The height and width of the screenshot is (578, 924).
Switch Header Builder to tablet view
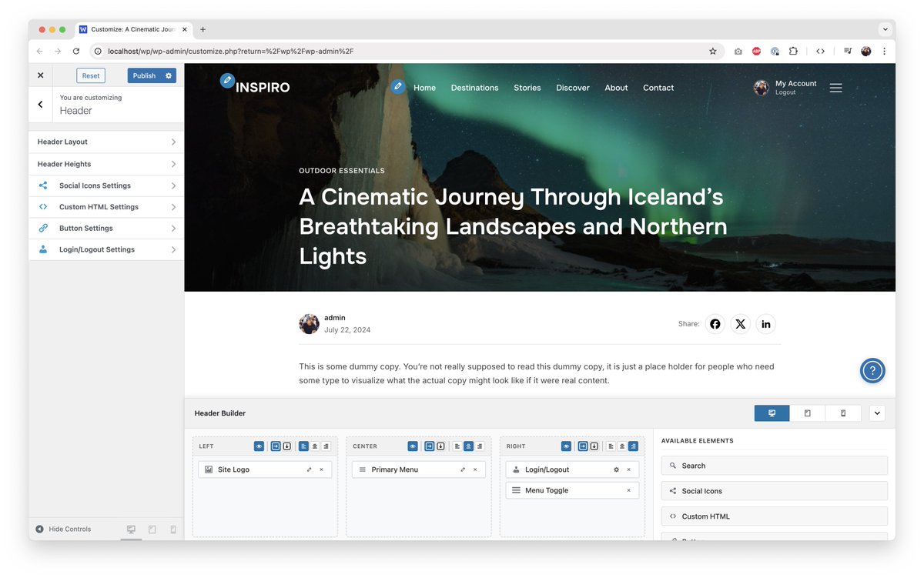tap(807, 413)
